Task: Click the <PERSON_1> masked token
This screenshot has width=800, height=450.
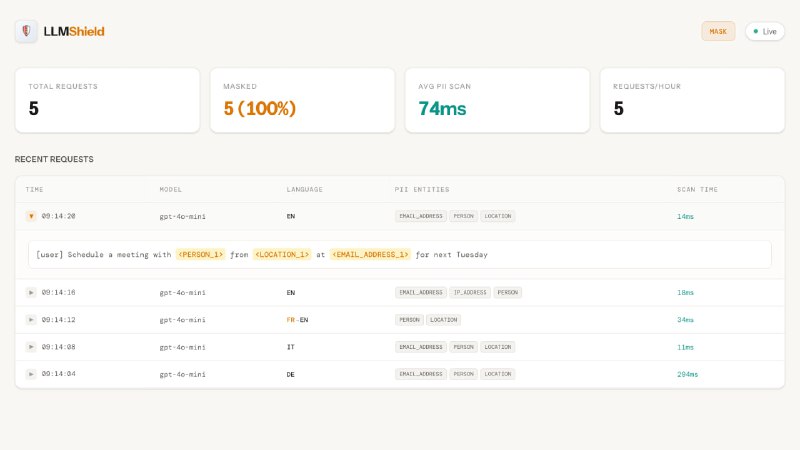Action: [x=200, y=255]
